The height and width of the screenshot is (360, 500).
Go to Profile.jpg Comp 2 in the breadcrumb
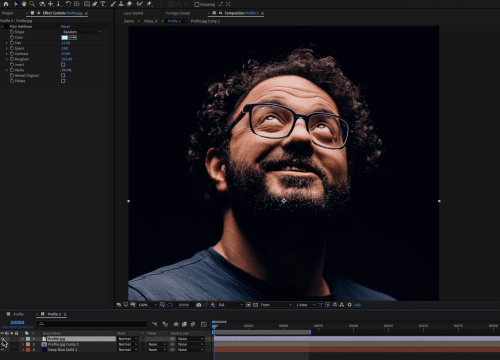[x=205, y=21]
